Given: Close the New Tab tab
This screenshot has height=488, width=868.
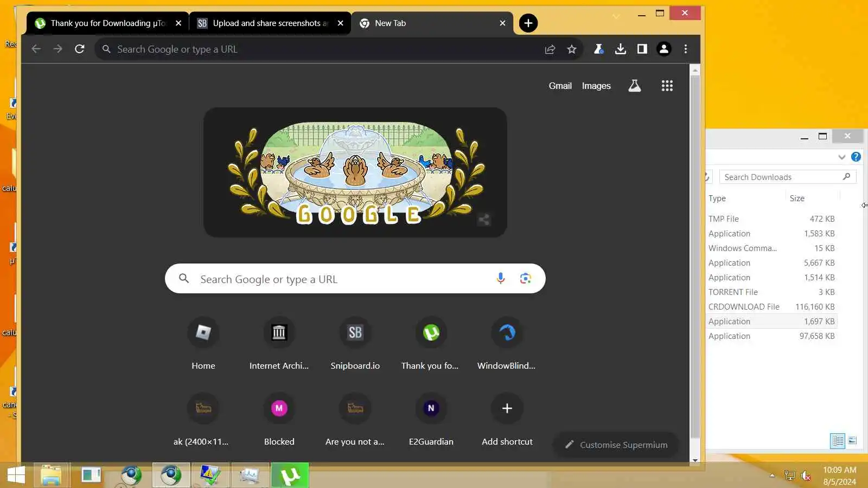Looking at the screenshot, I should (x=502, y=23).
